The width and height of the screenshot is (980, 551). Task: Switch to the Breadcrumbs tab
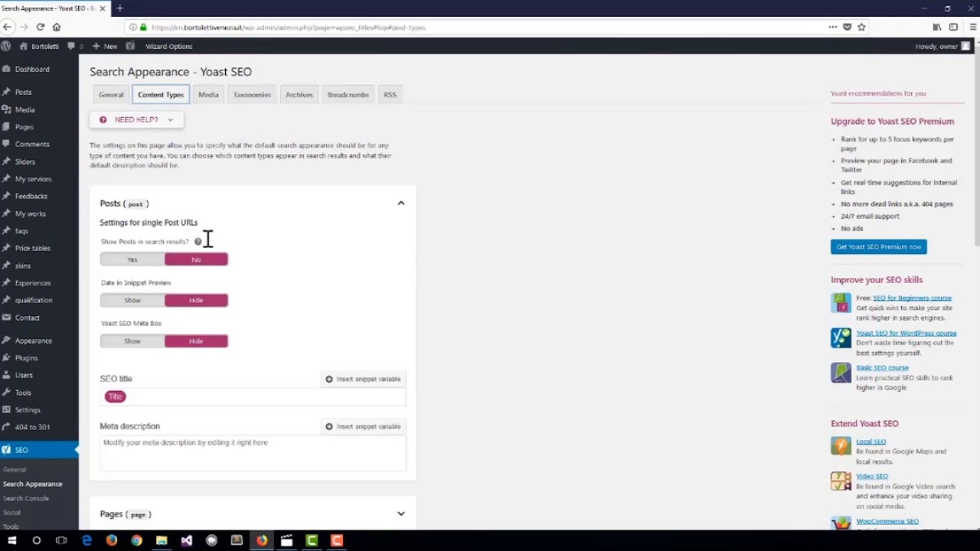point(348,95)
